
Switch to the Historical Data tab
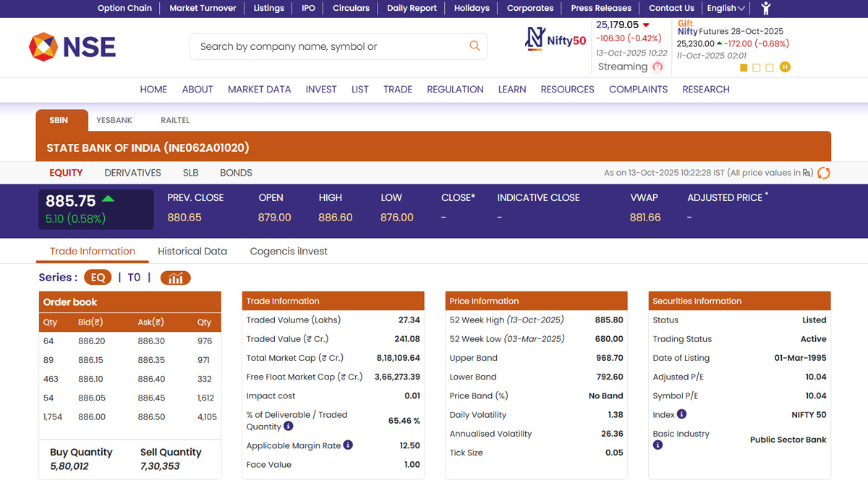192,252
